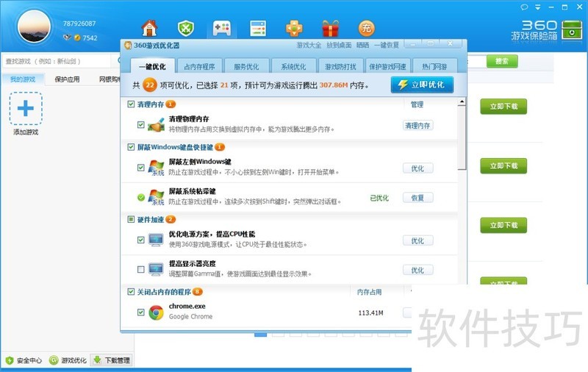This screenshot has width=588, height=372.
Task: Toggle the 硬件加速 group checkbox
Action: tap(131, 219)
